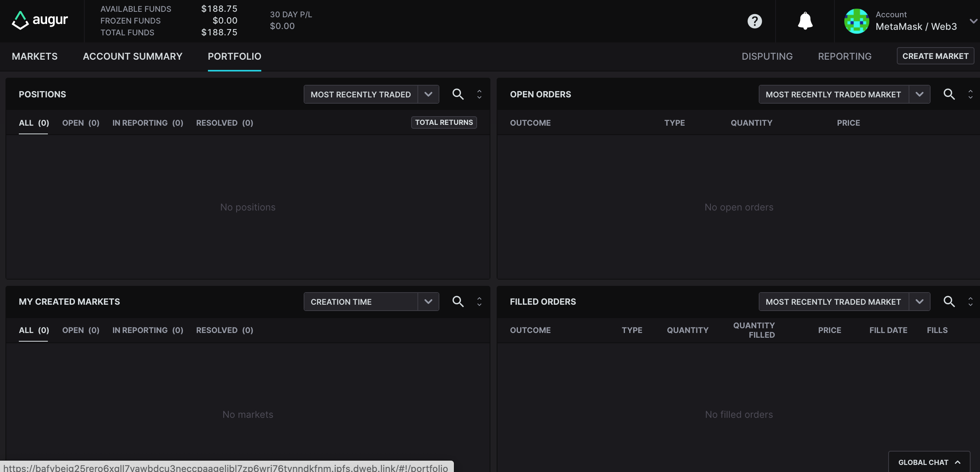Open the Most Recently Traded sort dropdown
This screenshot has height=472, width=980.
(371, 94)
